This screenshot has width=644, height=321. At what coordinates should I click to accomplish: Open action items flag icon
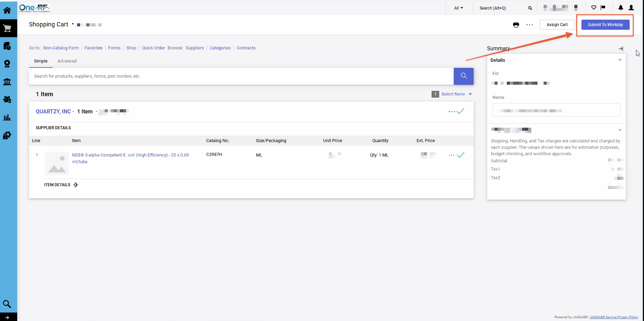(x=603, y=8)
